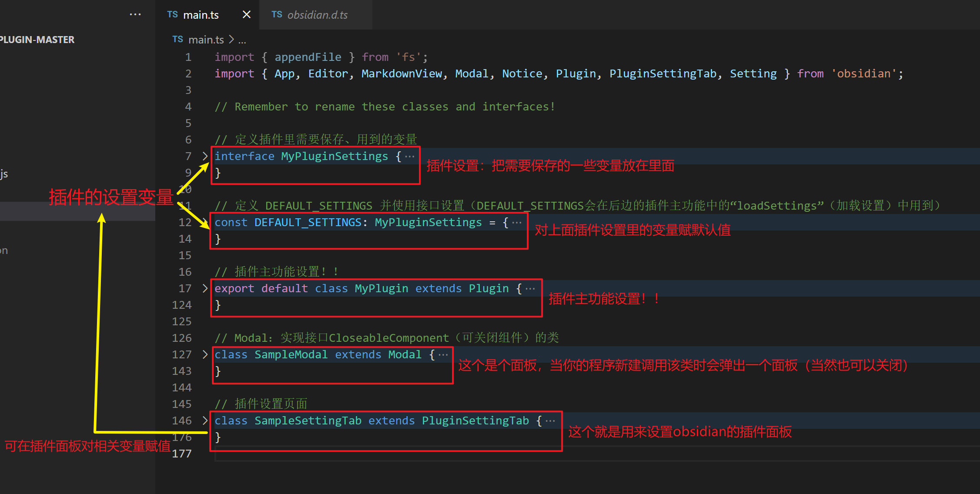Expand SampleModal class fold chevron
The image size is (980, 494).
205,354
